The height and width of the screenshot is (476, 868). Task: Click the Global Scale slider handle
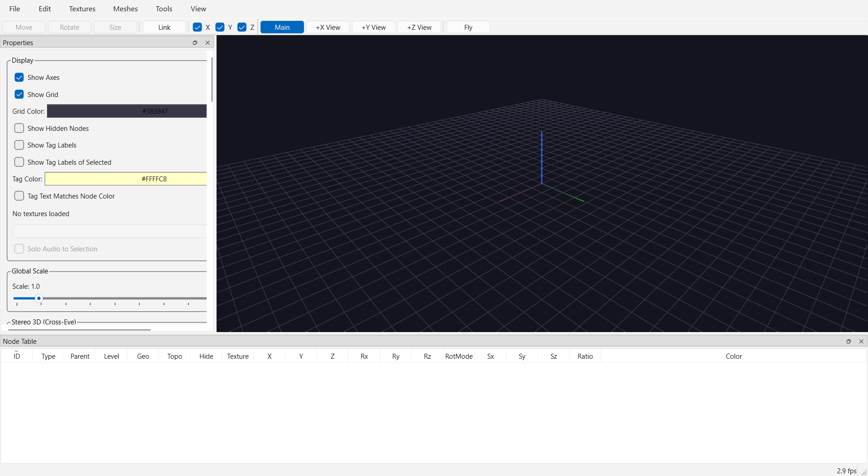[x=39, y=298]
